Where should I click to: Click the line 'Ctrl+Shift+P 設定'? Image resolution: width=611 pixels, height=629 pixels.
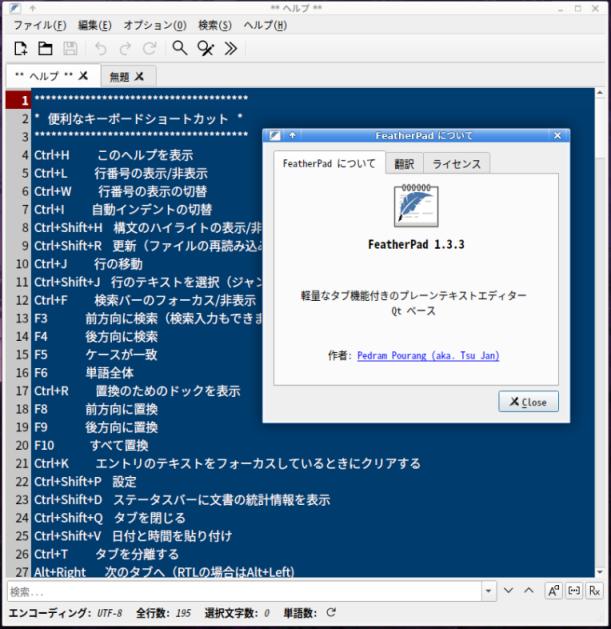click(85, 481)
